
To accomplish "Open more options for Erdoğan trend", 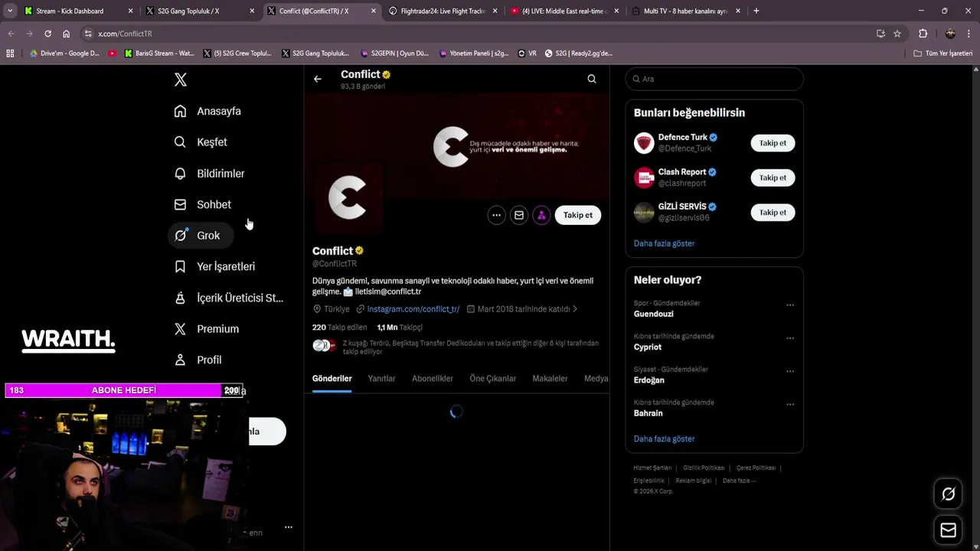I will click(790, 371).
